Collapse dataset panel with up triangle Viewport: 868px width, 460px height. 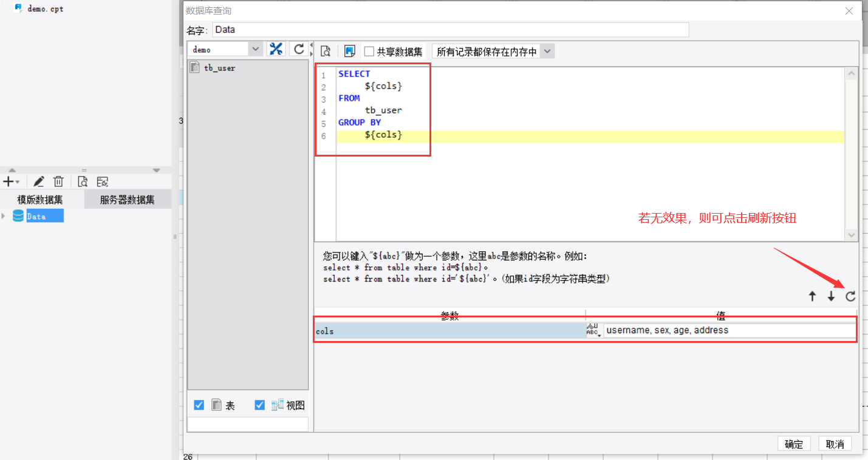point(12,171)
